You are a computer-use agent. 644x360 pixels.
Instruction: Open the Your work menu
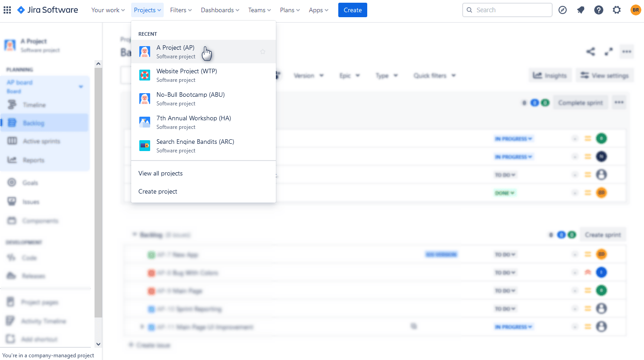[x=108, y=10]
